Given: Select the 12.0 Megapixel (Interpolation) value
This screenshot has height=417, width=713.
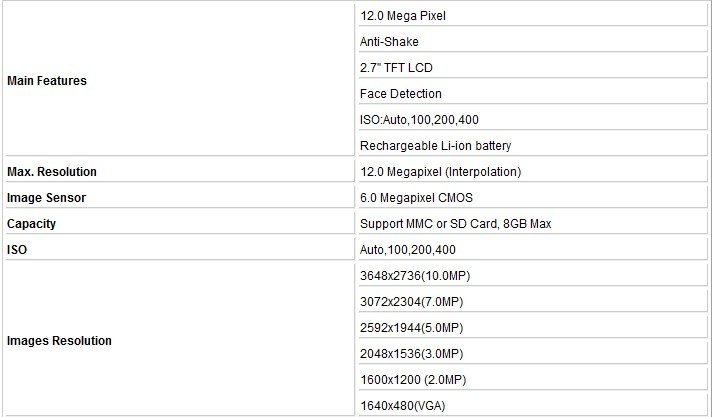Looking at the screenshot, I should 441,172.
